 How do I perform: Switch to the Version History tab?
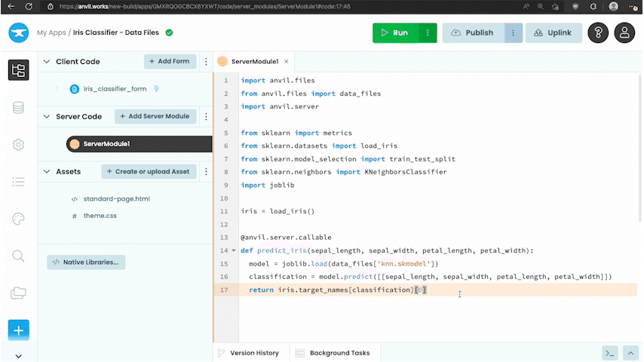click(247, 353)
